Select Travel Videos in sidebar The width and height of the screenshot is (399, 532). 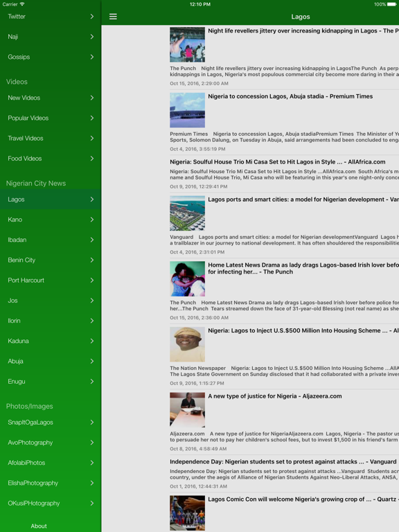tap(51, 138)
